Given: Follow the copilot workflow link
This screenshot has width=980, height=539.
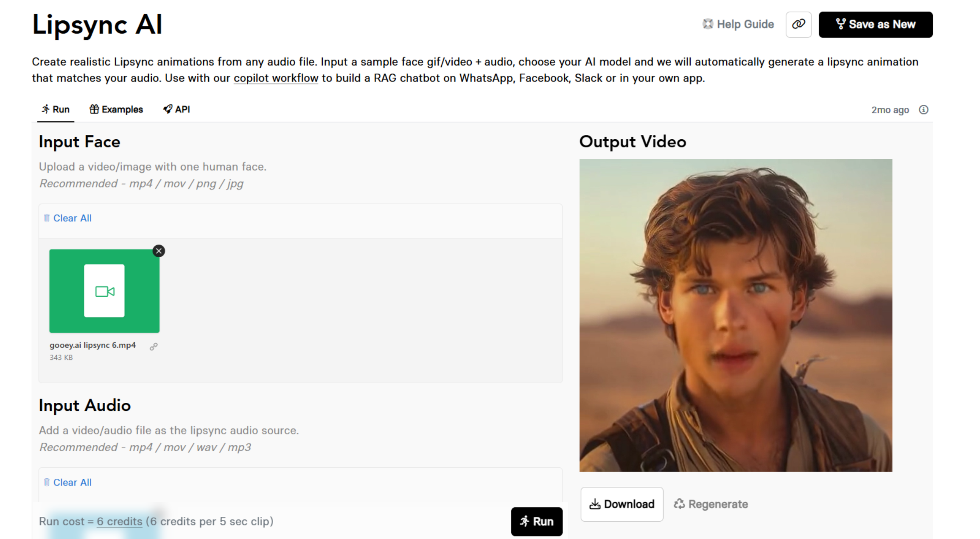Looking at the screenshot, I should (276, 79).
